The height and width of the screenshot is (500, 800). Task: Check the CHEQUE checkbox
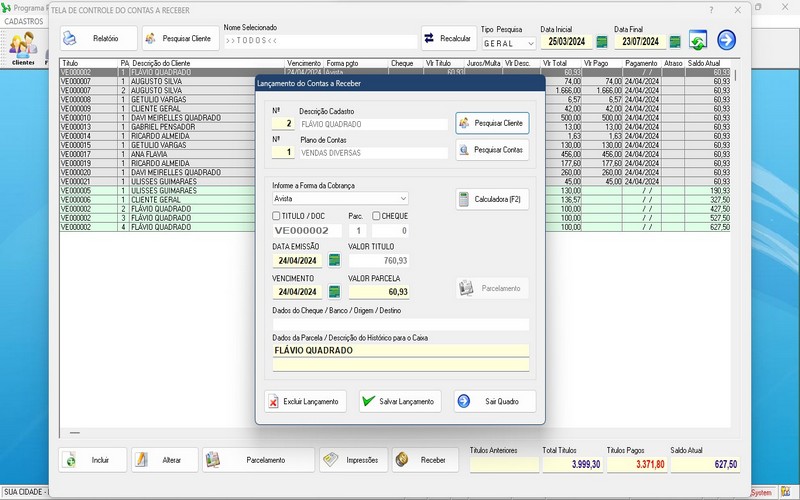coord(377,216)
